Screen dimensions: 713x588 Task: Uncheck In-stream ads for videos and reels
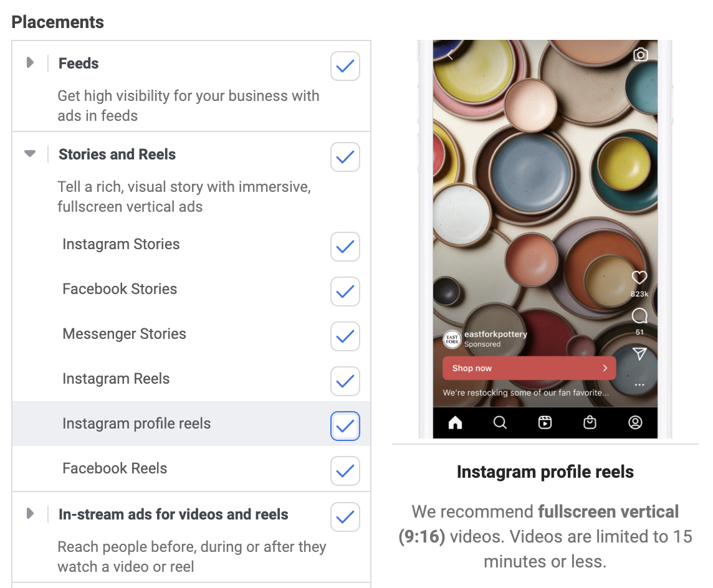pyautogui.click(x=345, y=517)
